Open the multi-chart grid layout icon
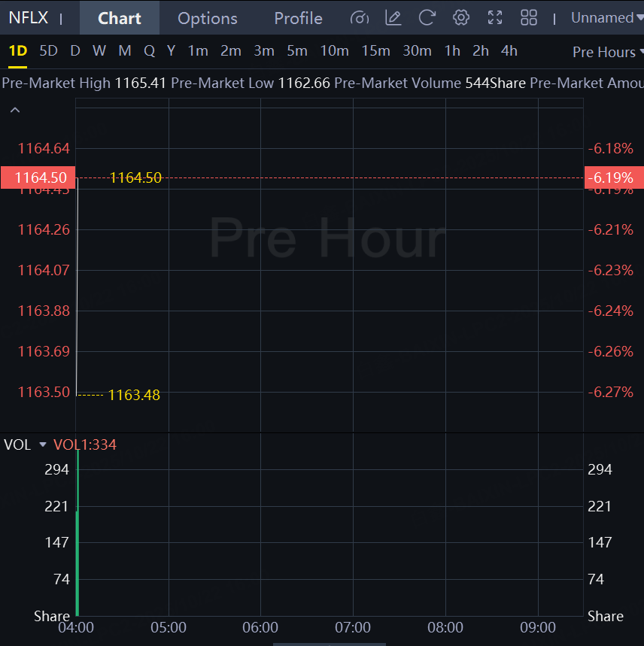Viewport: 644px width, 646px height. point(529,18)
